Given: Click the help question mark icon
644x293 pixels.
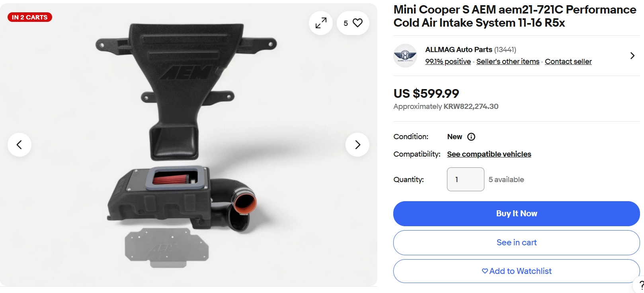Looking at the screenshot, I should pyautogui.click(x=640, y=285).
